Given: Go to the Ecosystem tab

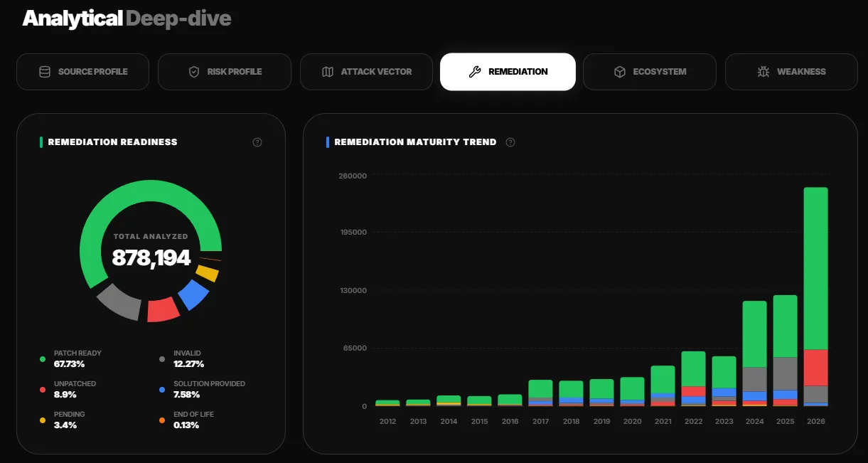Looking at the screenshot, I should [x=650, y=72].
